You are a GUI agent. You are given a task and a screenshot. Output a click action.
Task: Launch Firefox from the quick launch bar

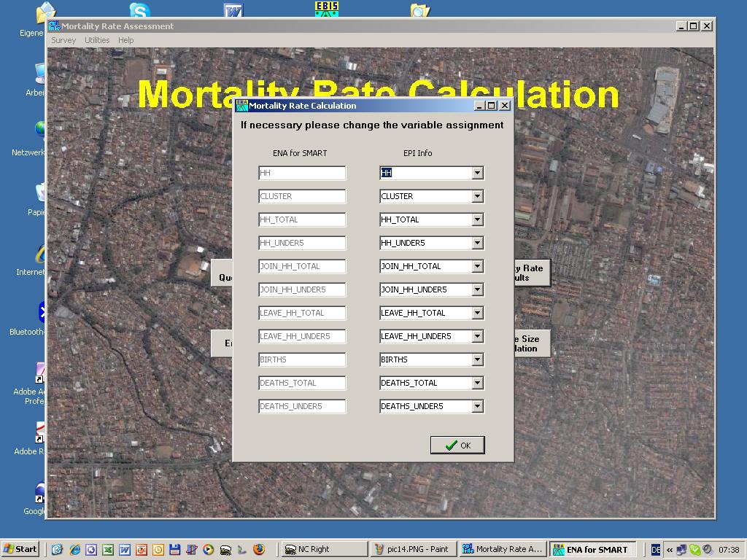[x=259, y=550]
